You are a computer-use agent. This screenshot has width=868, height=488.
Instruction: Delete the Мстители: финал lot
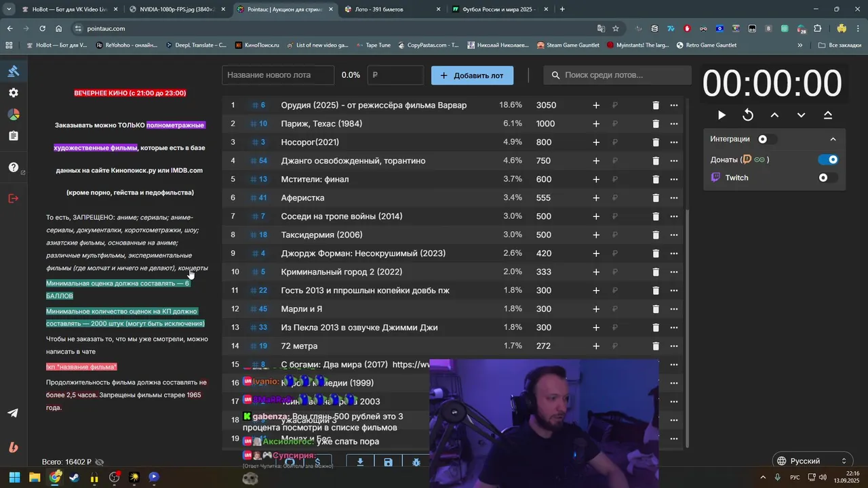pos(656,179)
